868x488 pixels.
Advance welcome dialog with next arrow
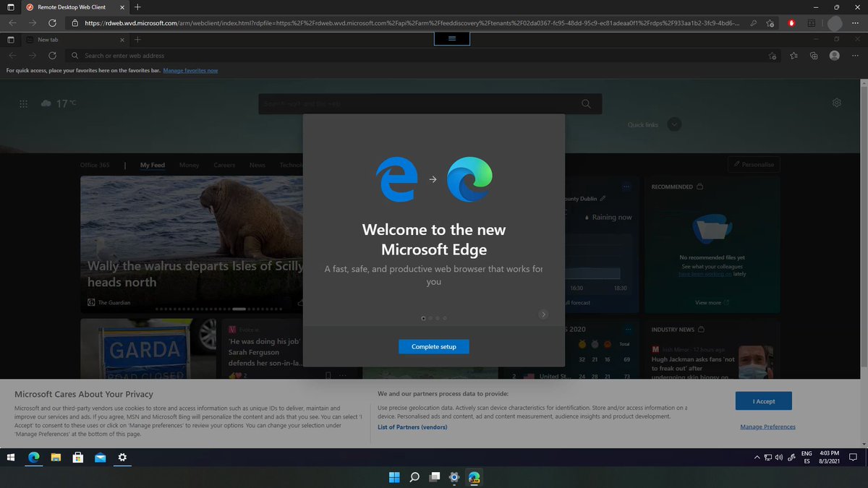tap(543, 314)
